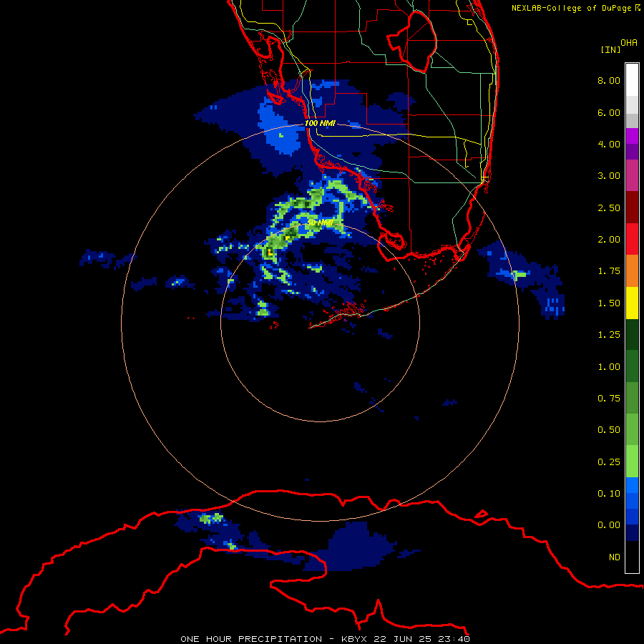Select the bright red swatch beside 2.00

click(x=632, y=239)
